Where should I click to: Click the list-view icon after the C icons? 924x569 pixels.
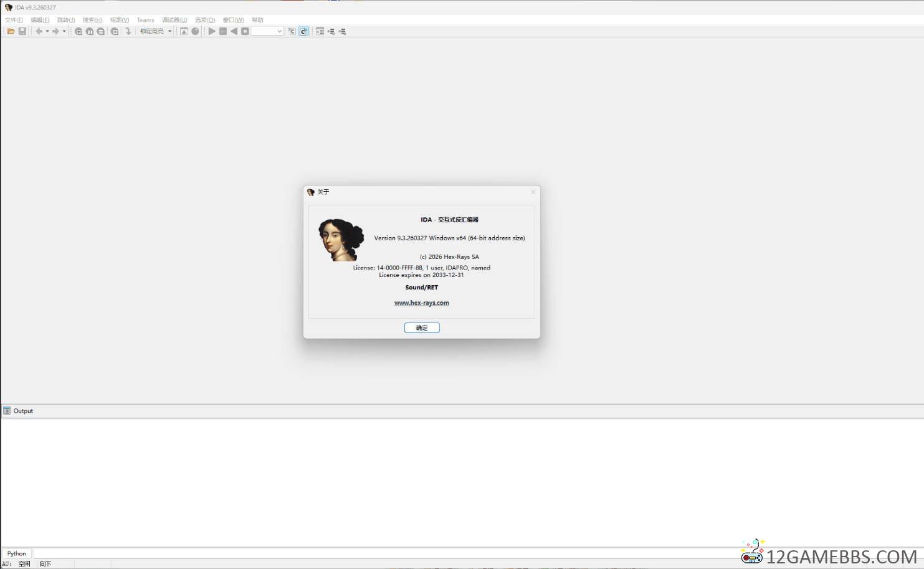tap(320, 31)
